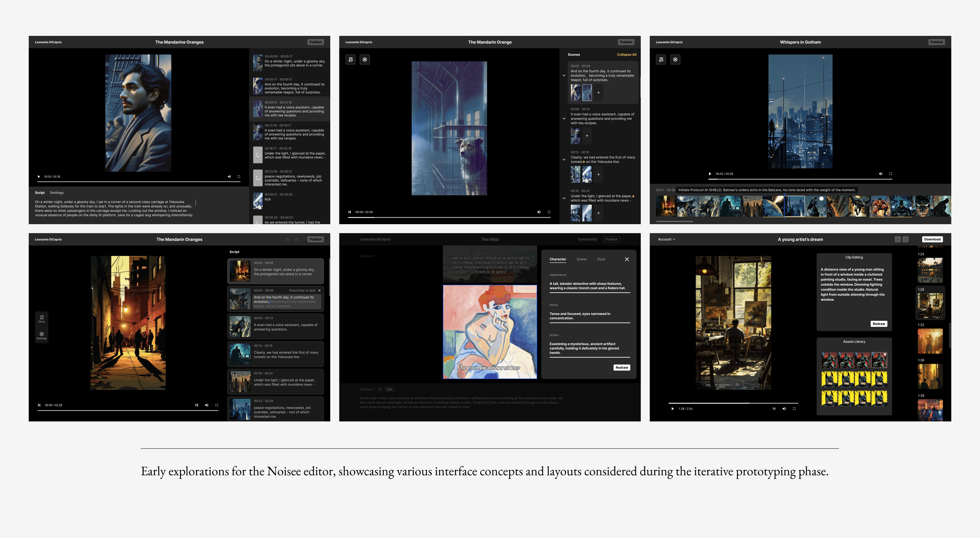Go fullscreen in A young artist's dream player
The width and height of the screenshot is (980, 538).
click(x=794, y=409)
